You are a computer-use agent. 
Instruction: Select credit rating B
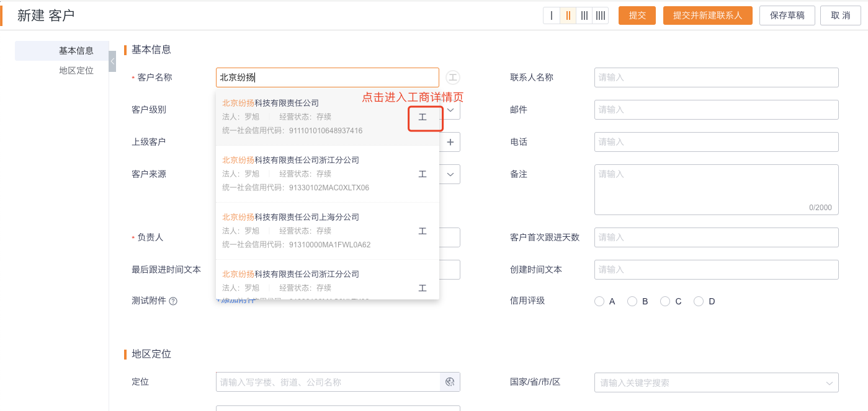pos(632,301)
